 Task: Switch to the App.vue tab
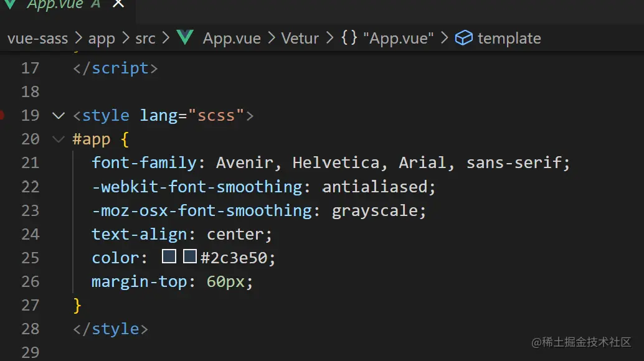click(55, 4)
